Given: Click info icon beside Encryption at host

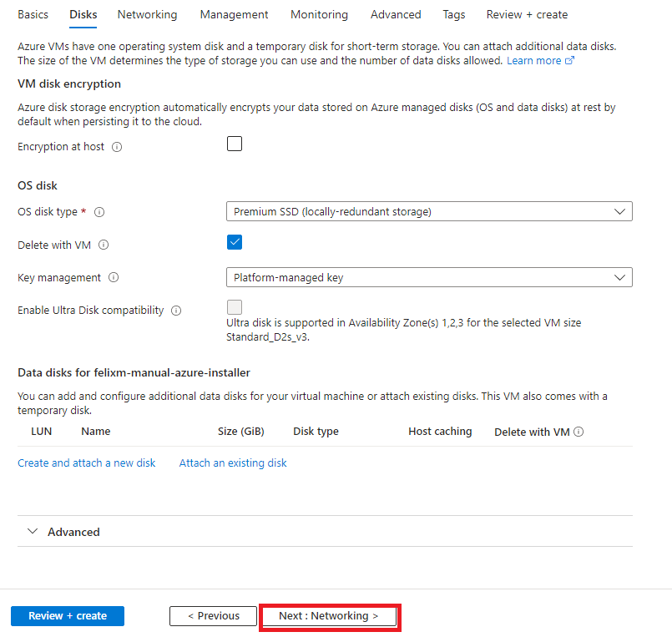Looking at the screenshot, I should tap(117, 147).
